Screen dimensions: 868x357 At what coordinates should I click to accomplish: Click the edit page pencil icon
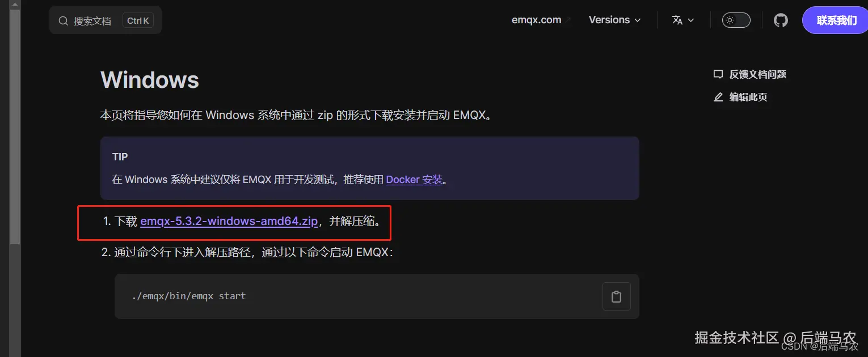[718, 97]
